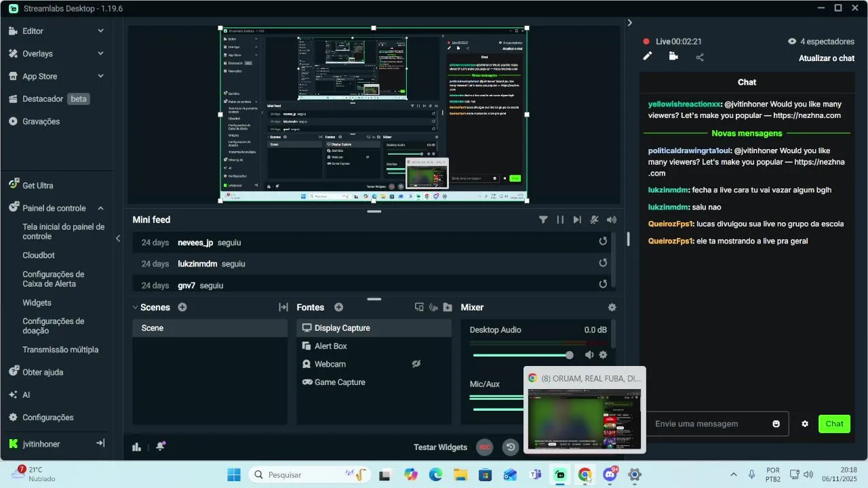Collapse the sidebar with the left chevron
Screen dimensions: 868x488
click(118, 239)
